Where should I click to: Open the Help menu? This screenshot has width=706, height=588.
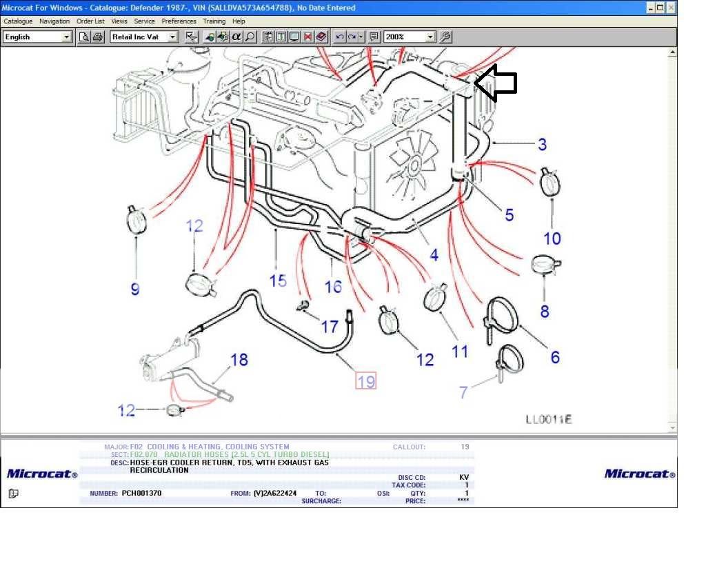239,21
